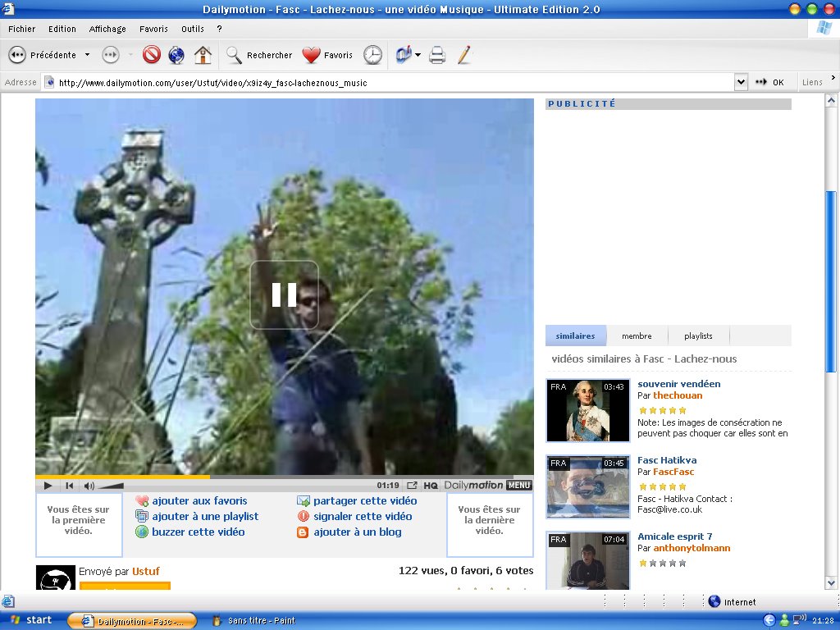Open anthonytolmann user link
Image resolution: width=840 pixels, height=630 pixels.
pos(692,548)
